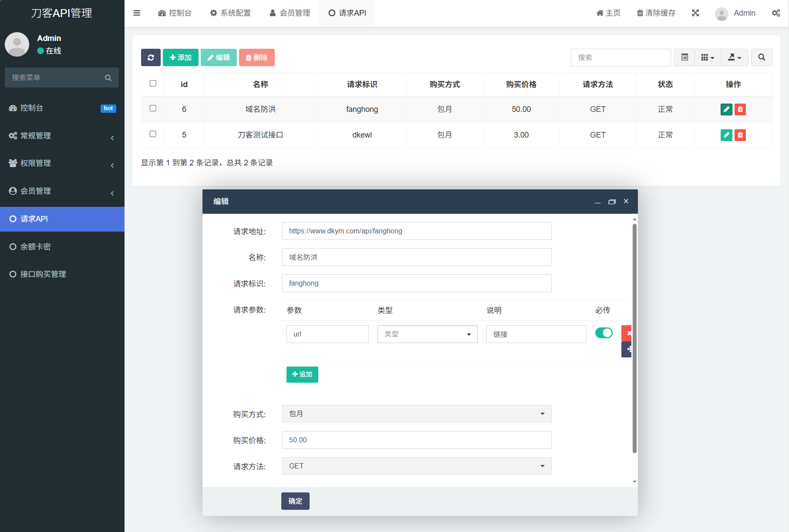Check the row checkbox for id 6

153,109
